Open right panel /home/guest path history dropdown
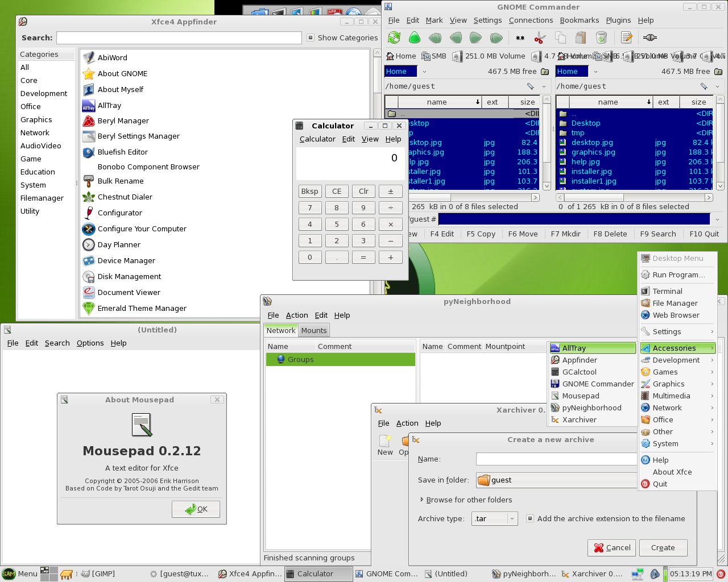Viewport: 728px width, 582px height. [x=717, y=86]
